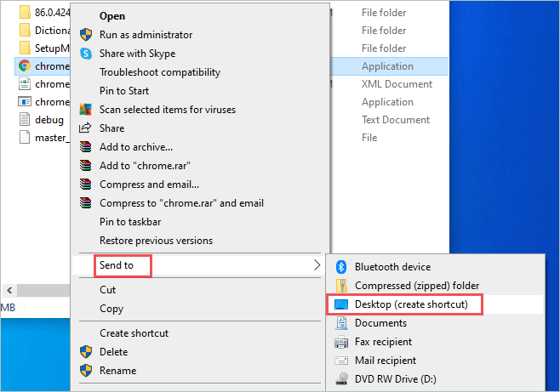560x392 pixels.
Task: Click the Share arrow icon
Action: [85, 128]
